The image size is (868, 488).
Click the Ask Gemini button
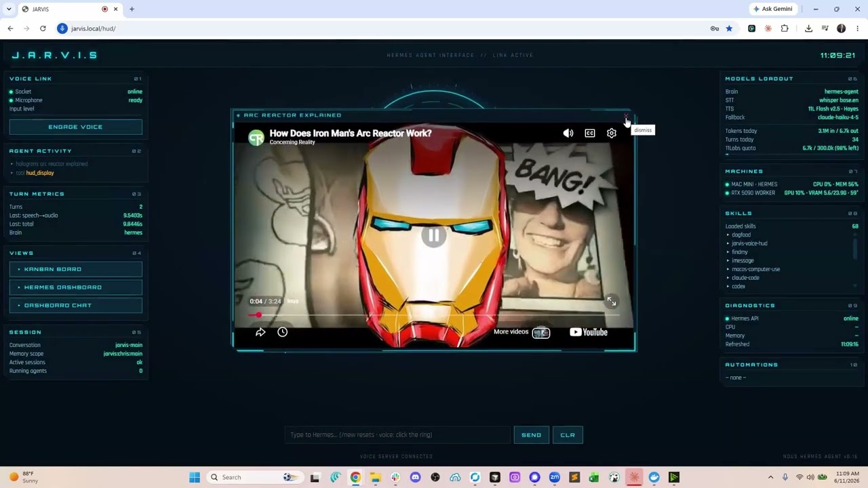click(x=773, y=9)
